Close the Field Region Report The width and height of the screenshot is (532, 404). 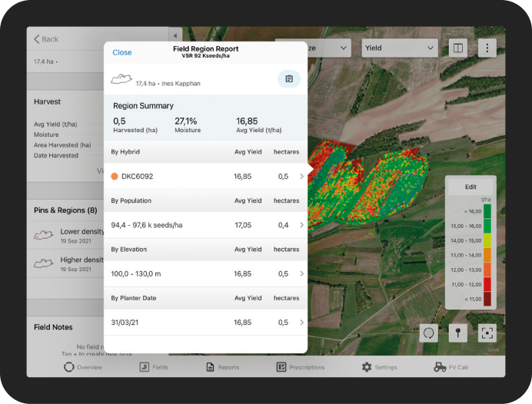point(121,52)
